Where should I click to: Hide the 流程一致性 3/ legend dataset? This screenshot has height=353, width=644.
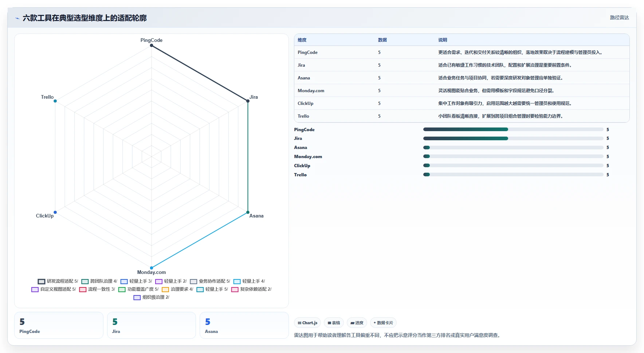[97, 289]
